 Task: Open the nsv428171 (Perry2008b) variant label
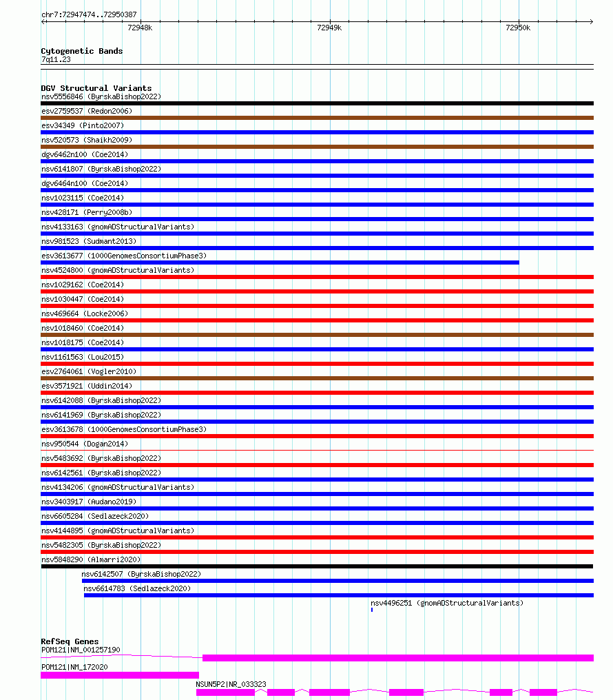click(87, 212)
